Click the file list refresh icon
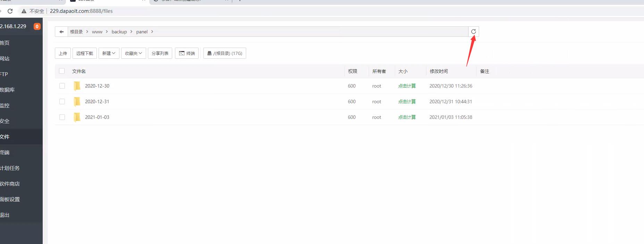Image resolution: width=644 pixels, height=244 pixels. 474,32
